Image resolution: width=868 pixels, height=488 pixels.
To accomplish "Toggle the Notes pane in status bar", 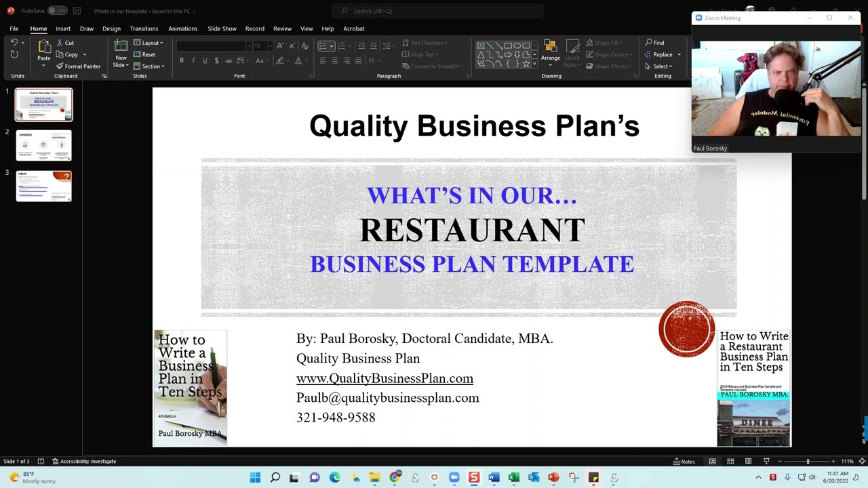I will pos(684,462).
